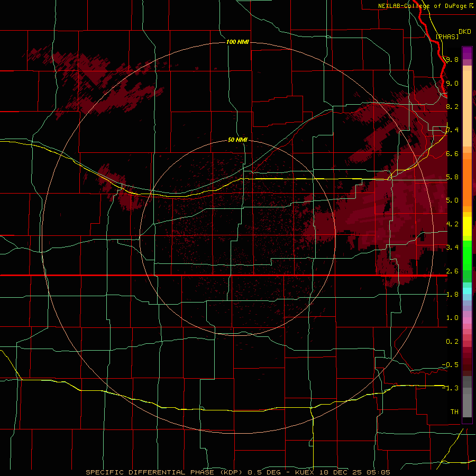Screen dimensions: 476x476
Task: Click the 5.8 legend value
Action: coord(452,177)
